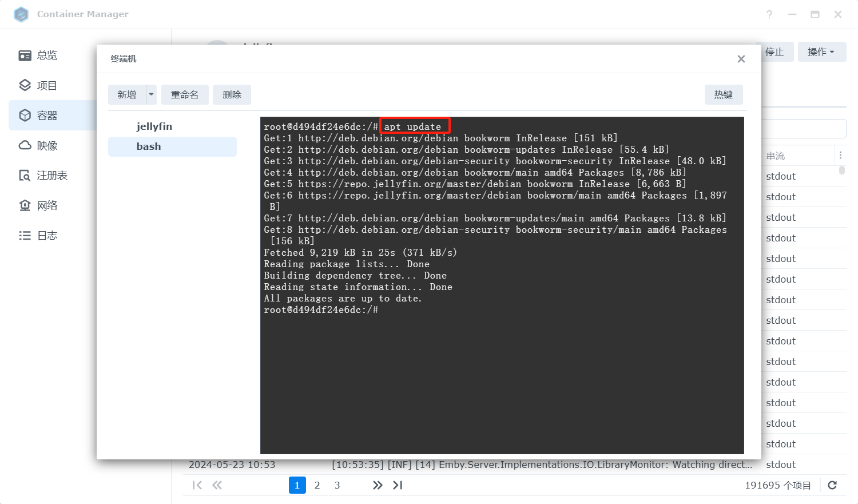Image resolution: width=858 pixels, height=504 pixels.
Task: Click the Overview (总览) sidebar icon
Action: coord(25,55)
